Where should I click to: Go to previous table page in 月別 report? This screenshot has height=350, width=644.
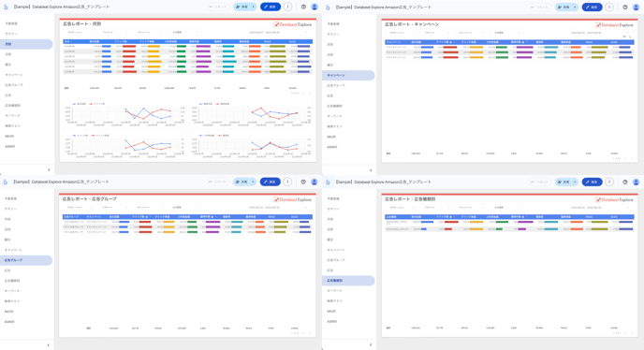(304, 94)
